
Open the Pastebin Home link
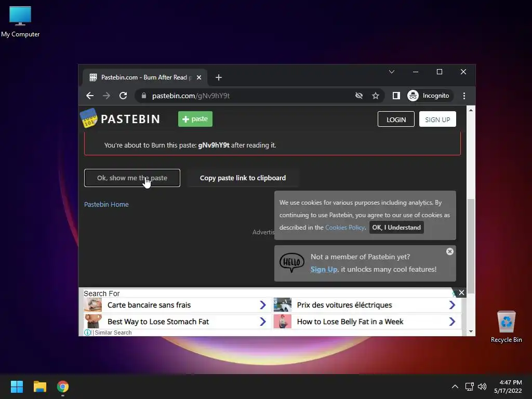coord(106,205)
